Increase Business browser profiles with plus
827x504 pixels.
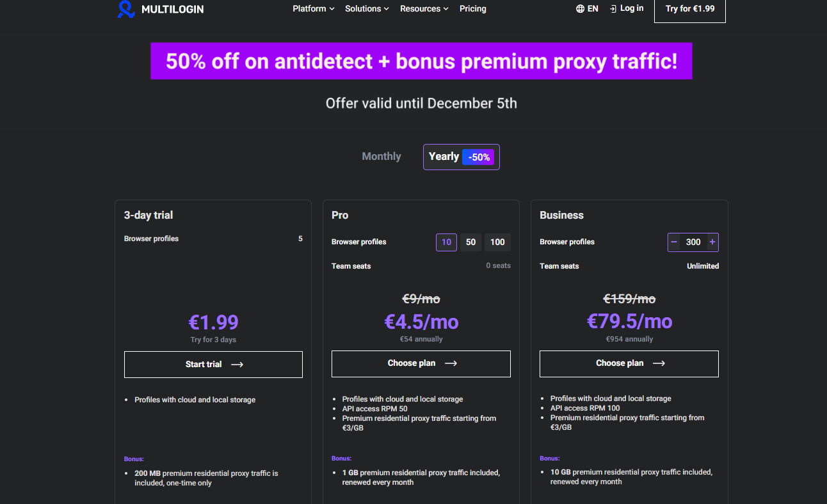coord(712,242)
